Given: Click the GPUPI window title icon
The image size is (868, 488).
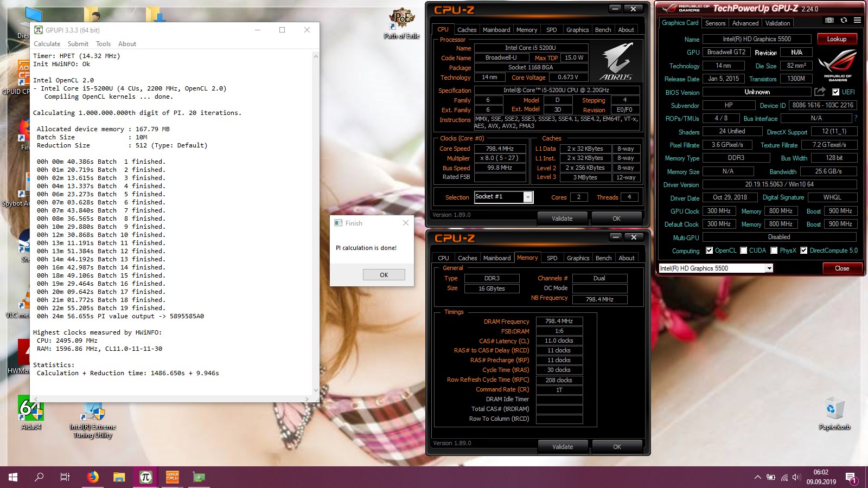Looking at the screenshot, I should tap(39, 30).
